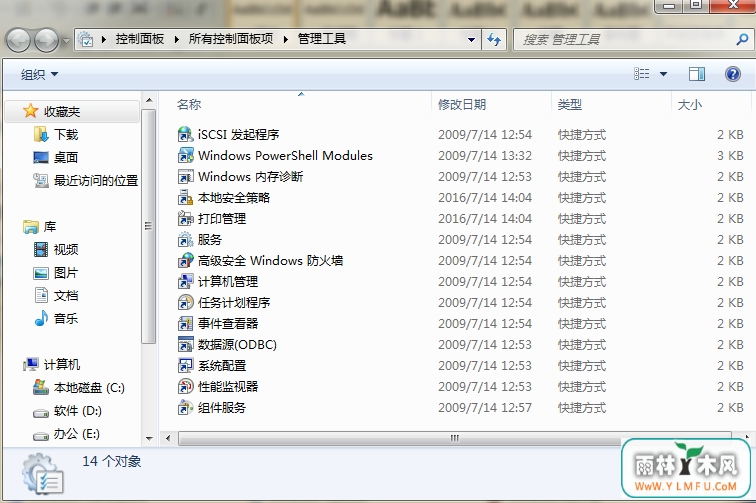756x503 pixels.
Task: Select the 计算机管理 icon
Action: (x=186, y=281)
